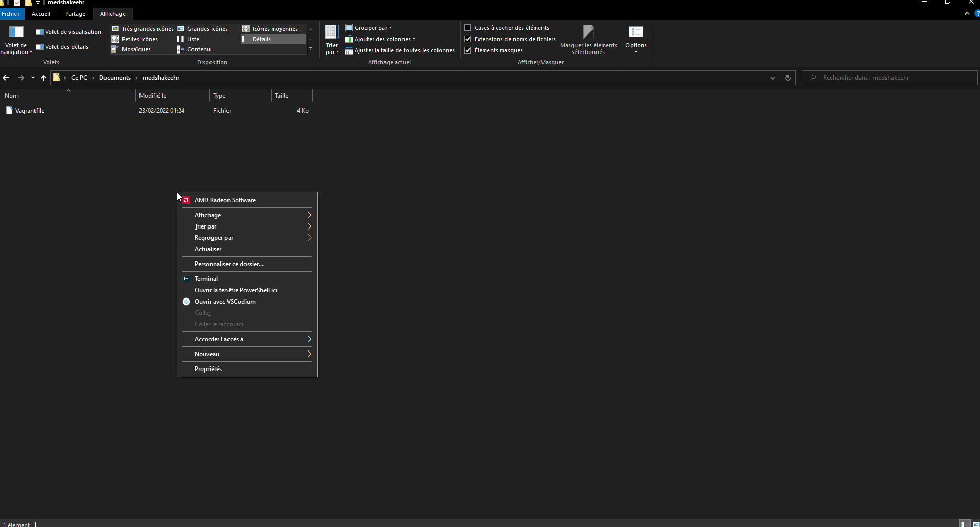Screen dimensions: 980x527
Task: Expand Regrouper par in context menu
Action: tap(247, 238)
